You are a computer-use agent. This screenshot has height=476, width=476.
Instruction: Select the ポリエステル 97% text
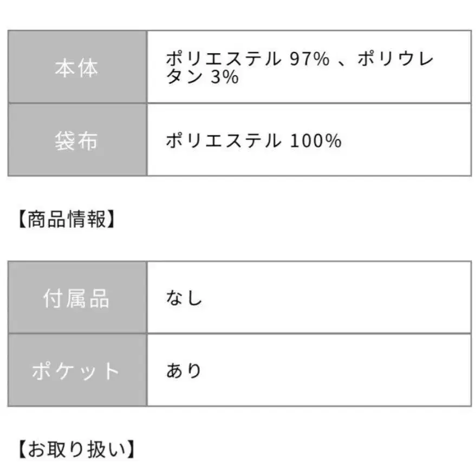[x=247, y=58]
